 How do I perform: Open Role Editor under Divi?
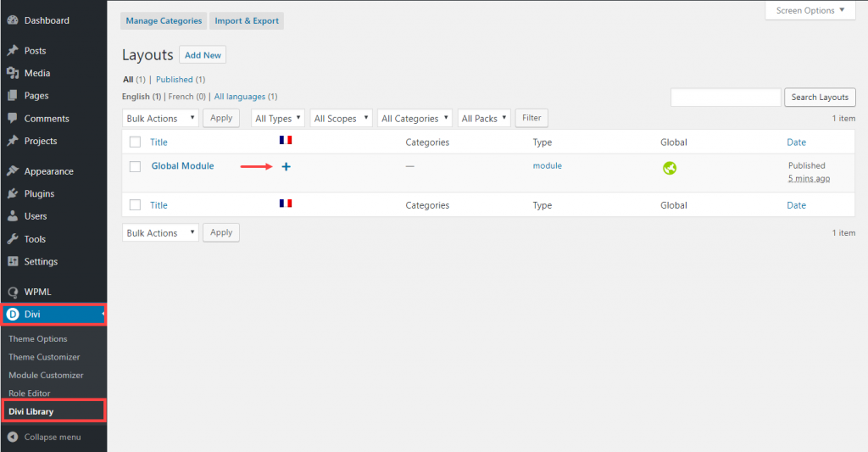click(30, 393)
